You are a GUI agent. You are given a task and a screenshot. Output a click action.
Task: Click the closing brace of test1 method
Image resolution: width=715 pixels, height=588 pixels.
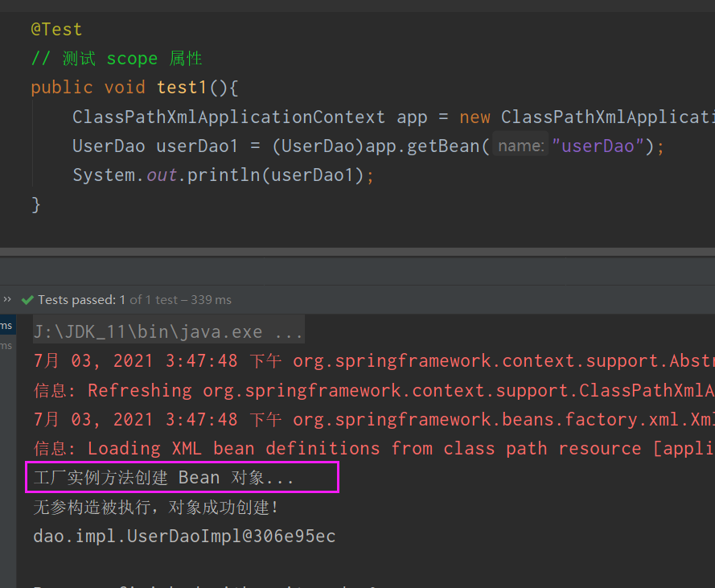pos(36,204)
